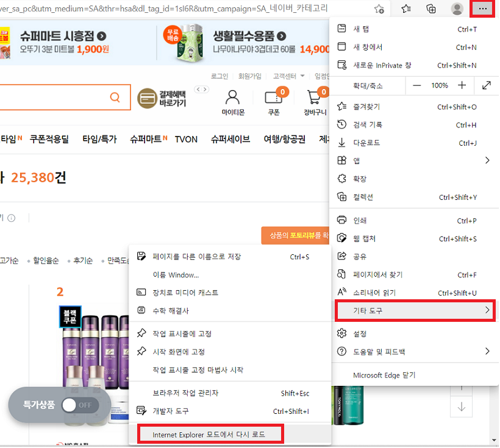The height and width of the screenshot is (448, 500).
Task: Sort products by 할인율순
Action: click(x=46, y=261)
